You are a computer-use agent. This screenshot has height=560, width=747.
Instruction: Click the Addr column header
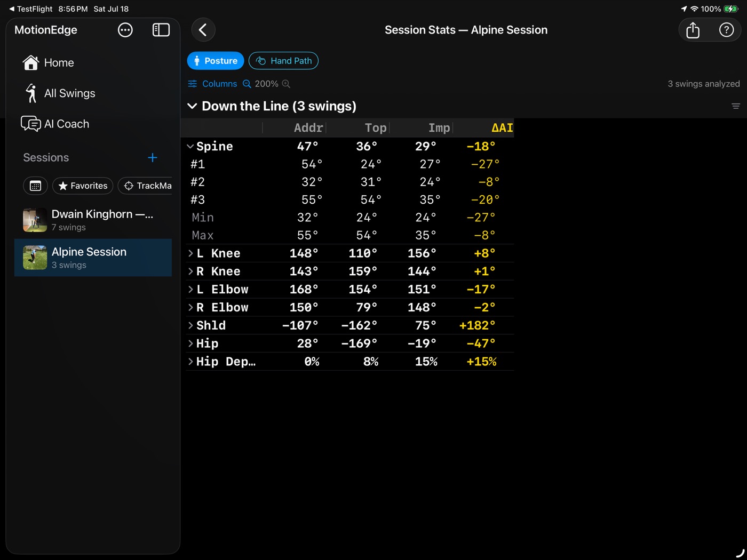[308, 128]
